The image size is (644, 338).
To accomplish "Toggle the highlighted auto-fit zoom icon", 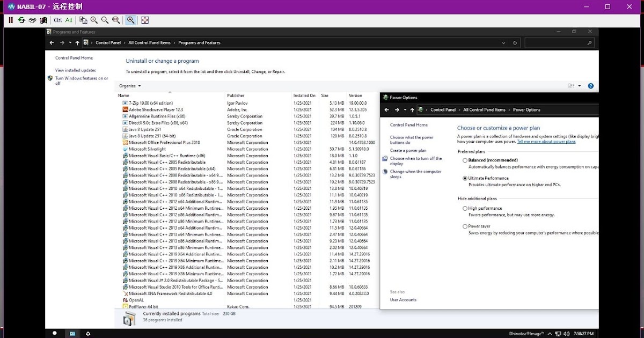I will coord(130,20).
